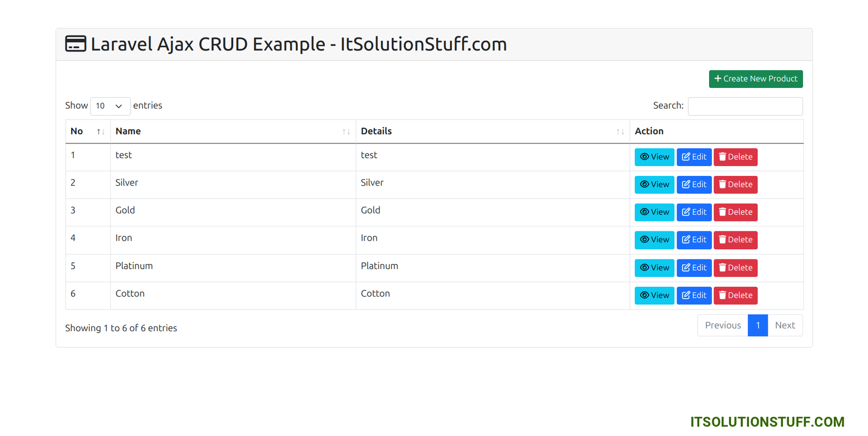
Task: Click Next in the pagination
Action: (x=785, y=325)
